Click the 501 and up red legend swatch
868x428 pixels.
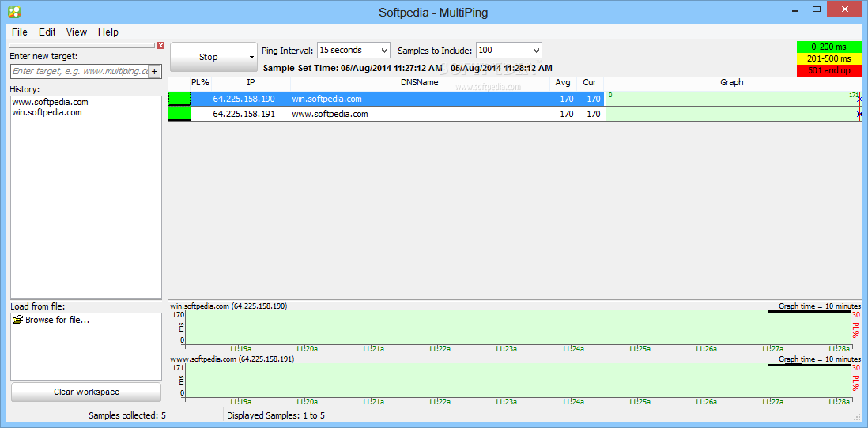coord(829,70)
